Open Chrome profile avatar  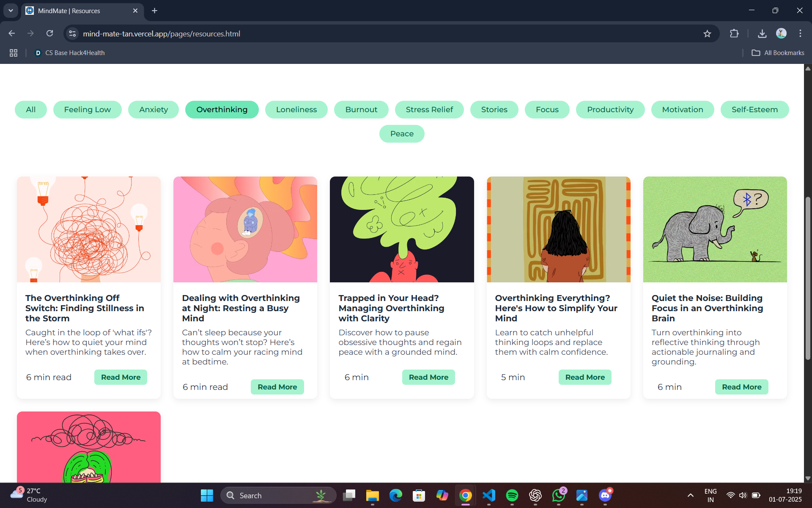click(x=781, y=33)
